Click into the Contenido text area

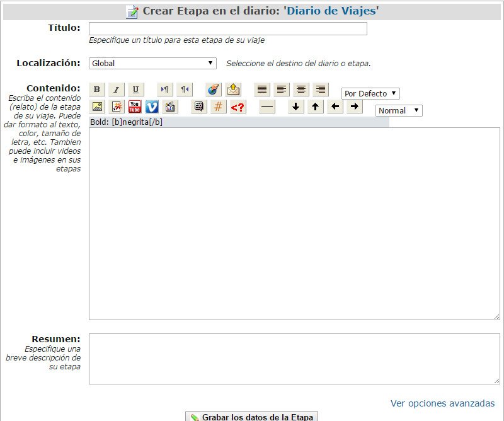(x=294, y=224)
